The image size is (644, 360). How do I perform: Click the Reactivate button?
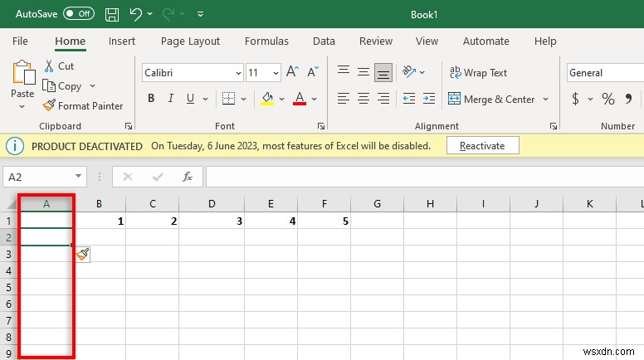[x=483, y=146]
